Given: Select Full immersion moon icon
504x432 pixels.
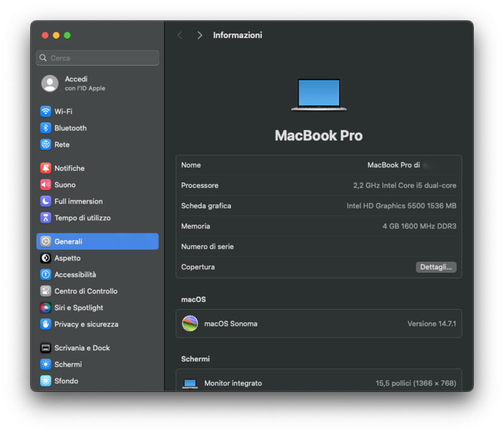Looking at the screenshot, I should (45, 201).
